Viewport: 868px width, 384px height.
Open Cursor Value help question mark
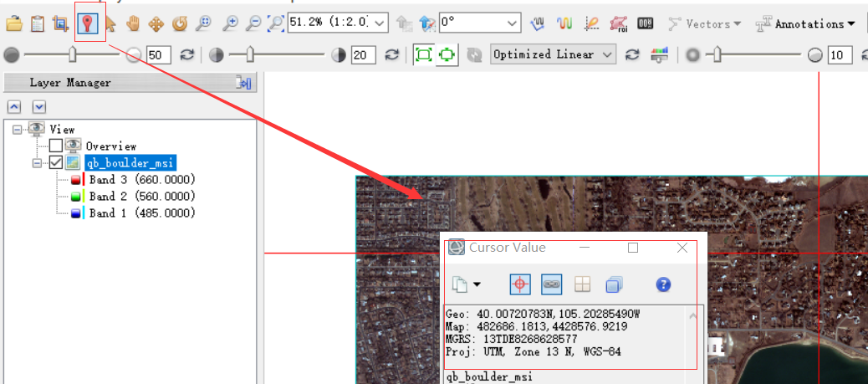click(x=663, y=284)
